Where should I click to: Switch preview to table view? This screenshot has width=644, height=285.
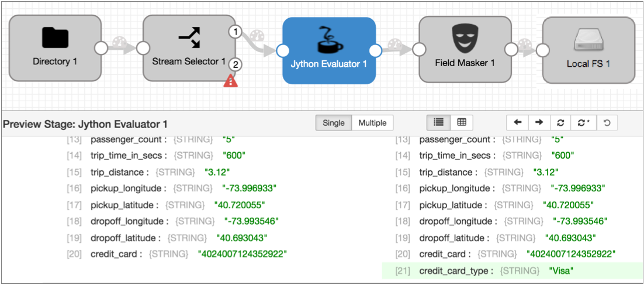pyautogui.click(x=462, y=122)
